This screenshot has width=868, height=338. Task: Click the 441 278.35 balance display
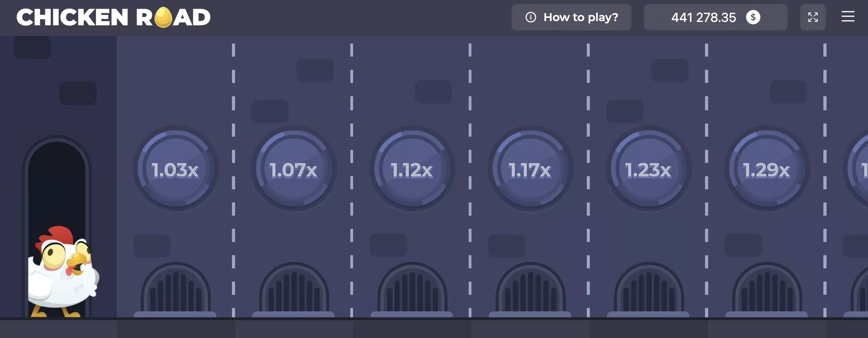[703, 17]
